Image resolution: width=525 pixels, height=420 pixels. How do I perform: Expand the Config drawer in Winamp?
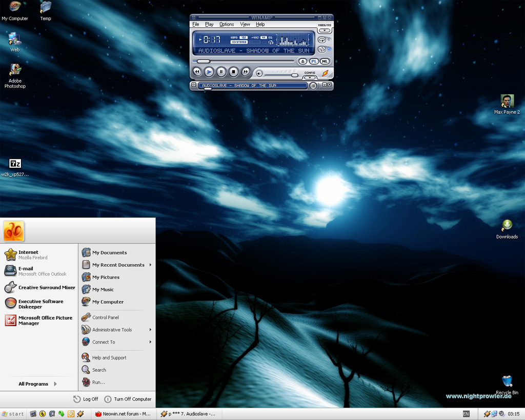pos(310,77)
